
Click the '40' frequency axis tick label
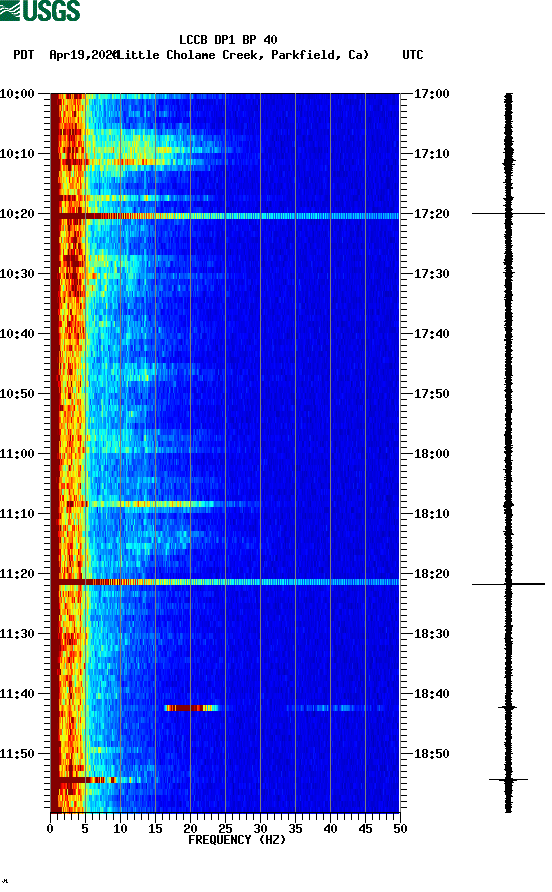[330, 829]
